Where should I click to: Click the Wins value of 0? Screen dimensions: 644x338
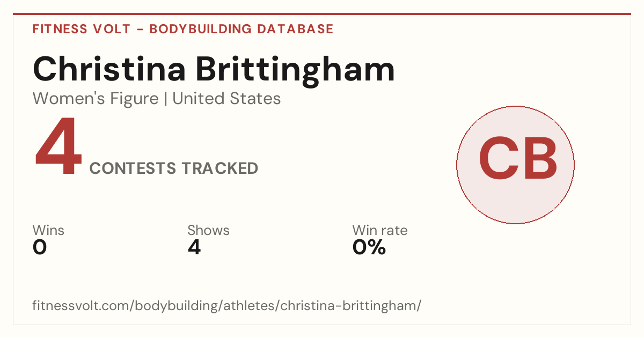point(40,247)
